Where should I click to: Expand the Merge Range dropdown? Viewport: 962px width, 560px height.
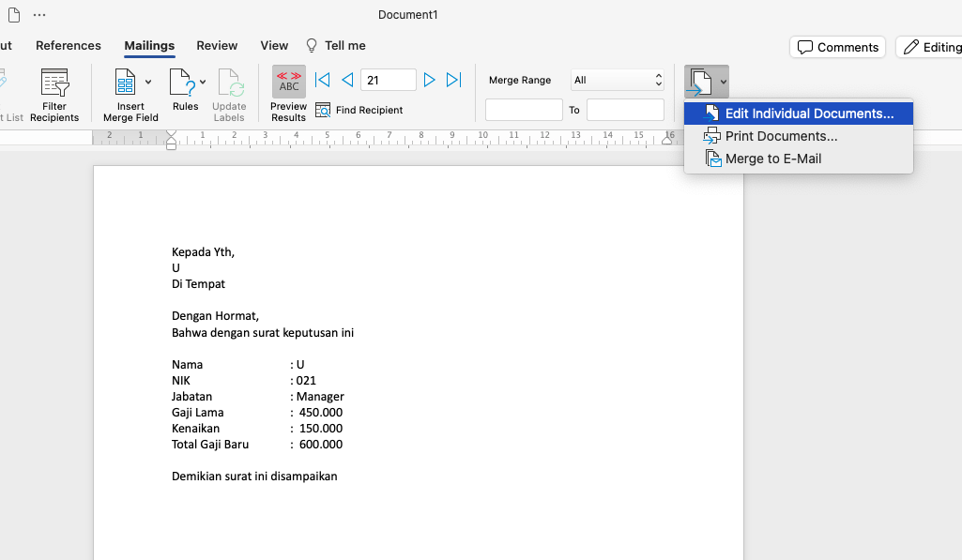pyautogui.click(x=658, y=81)
